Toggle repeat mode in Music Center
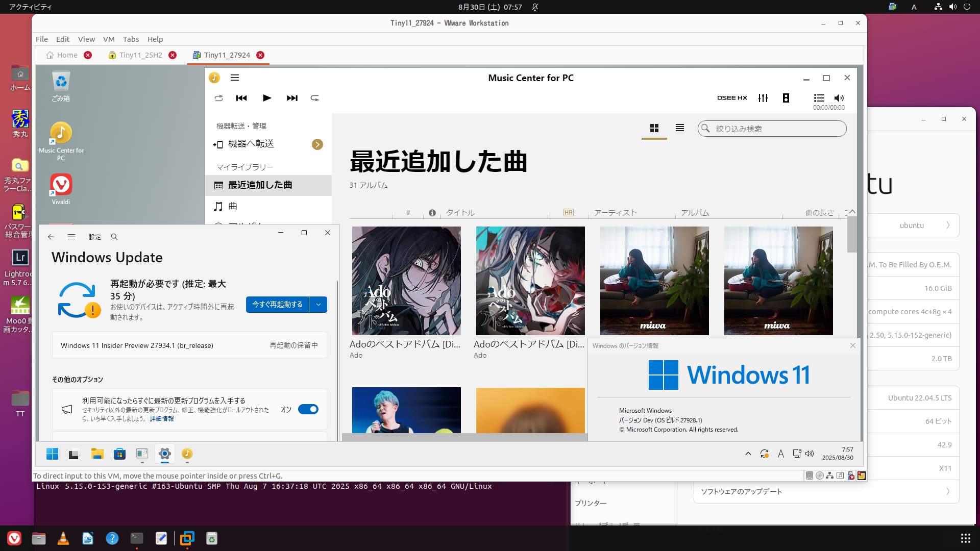 315,98
